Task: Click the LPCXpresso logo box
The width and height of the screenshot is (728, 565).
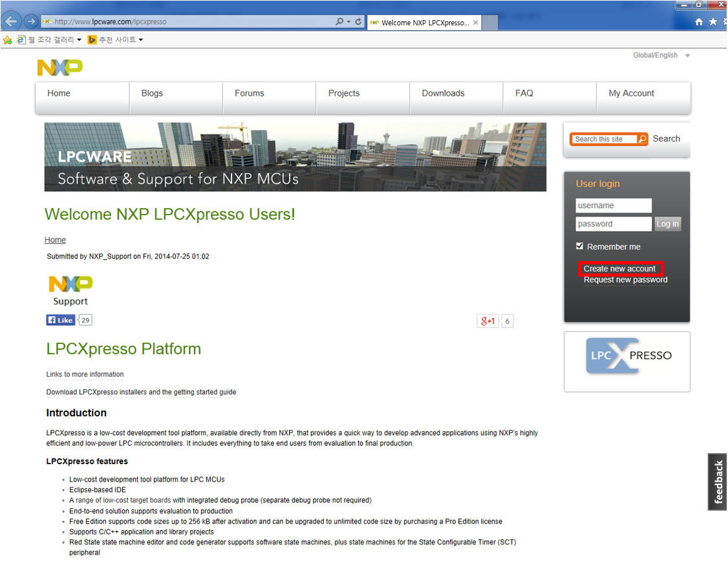Action: (x=626, y=361)
